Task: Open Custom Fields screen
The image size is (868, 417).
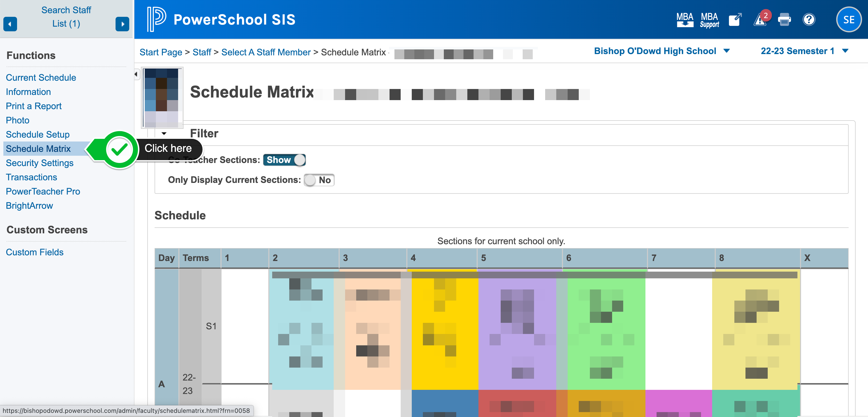Action: click(34, 252)
